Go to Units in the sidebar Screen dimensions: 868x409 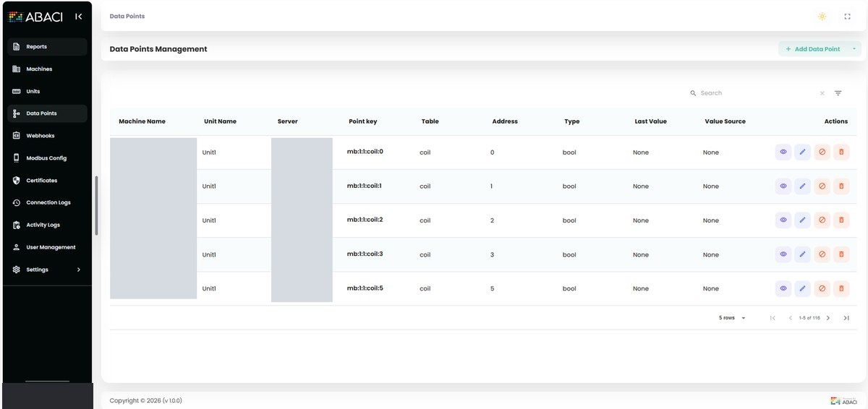[47, 92]
